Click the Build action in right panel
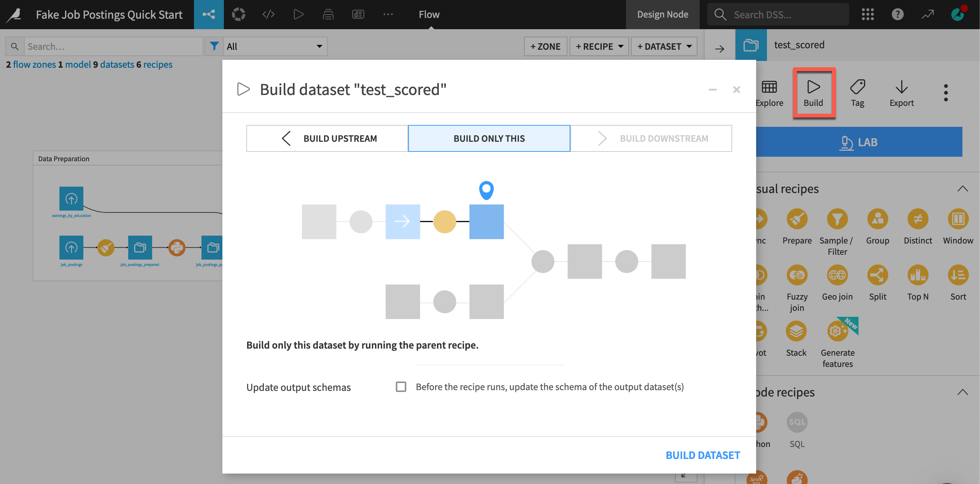 (813, 93)
